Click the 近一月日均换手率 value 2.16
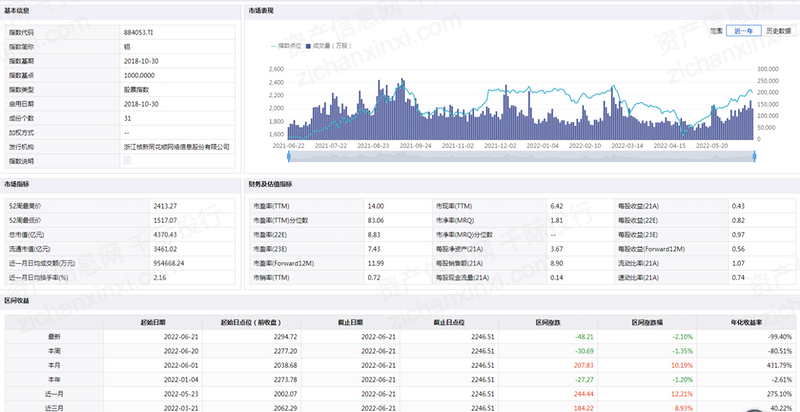 [x=160, y=277]
